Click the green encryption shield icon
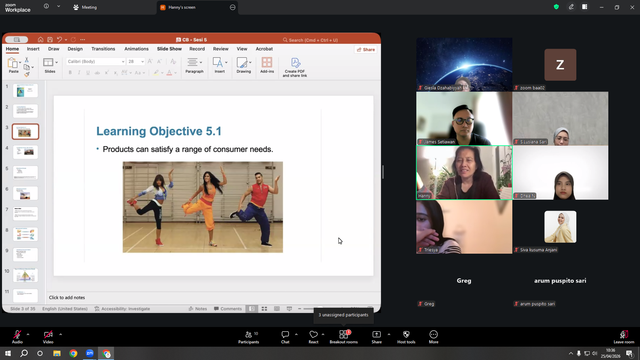This screenshot has width=640, height=360. [x=556, y=7]
